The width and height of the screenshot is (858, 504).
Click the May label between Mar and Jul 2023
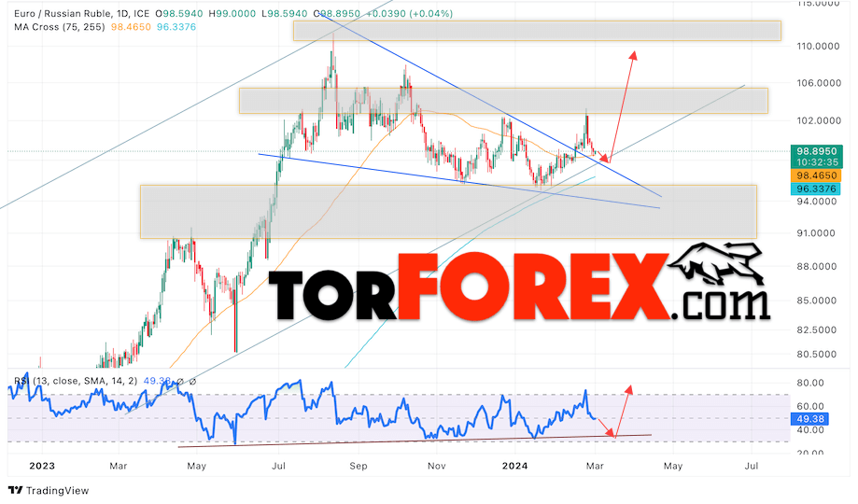tap(196, 467)
